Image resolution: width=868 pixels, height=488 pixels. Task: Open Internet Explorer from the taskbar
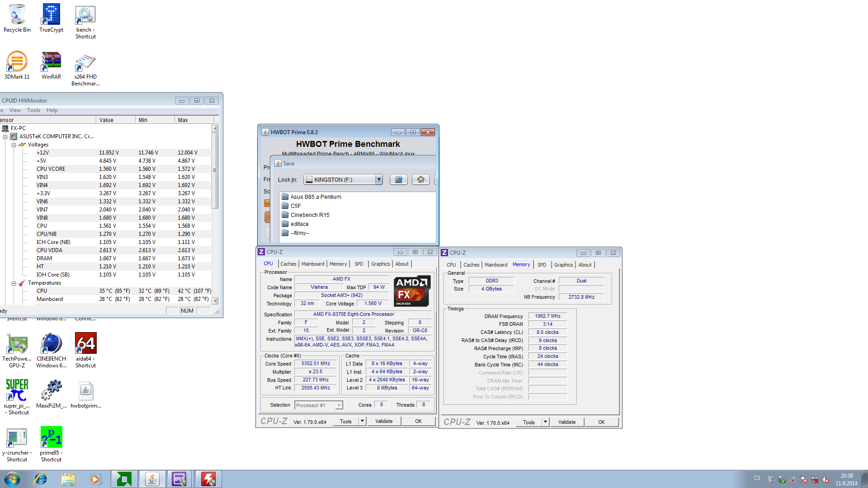tap(41, 479)
